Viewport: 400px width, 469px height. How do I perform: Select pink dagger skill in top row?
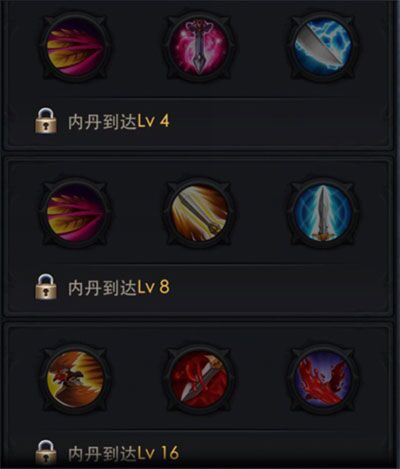[199, 47]
